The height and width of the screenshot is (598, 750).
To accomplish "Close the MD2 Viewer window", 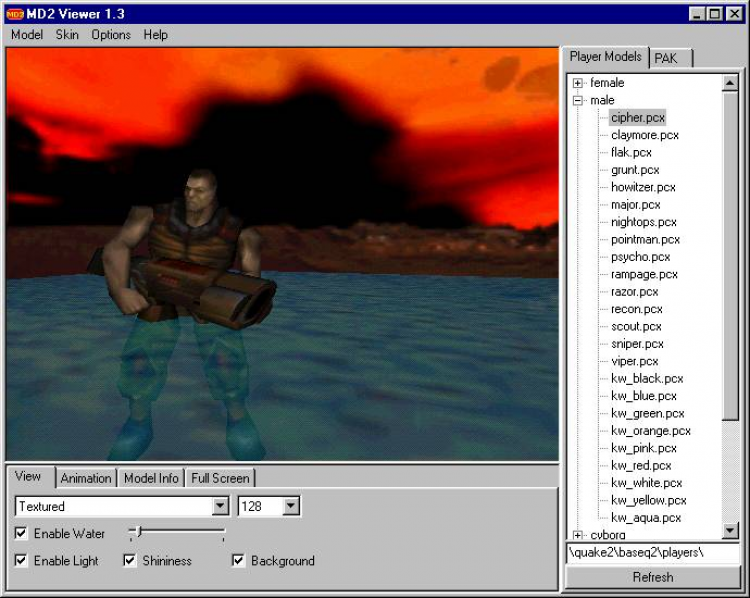I will (x=734, y=14).
